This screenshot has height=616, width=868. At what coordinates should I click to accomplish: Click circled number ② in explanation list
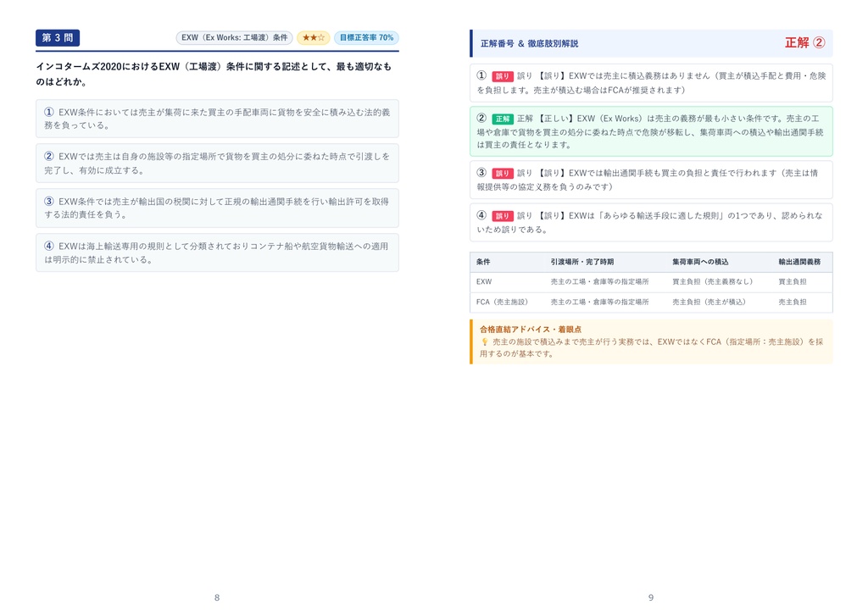click(x=481, y=118)
